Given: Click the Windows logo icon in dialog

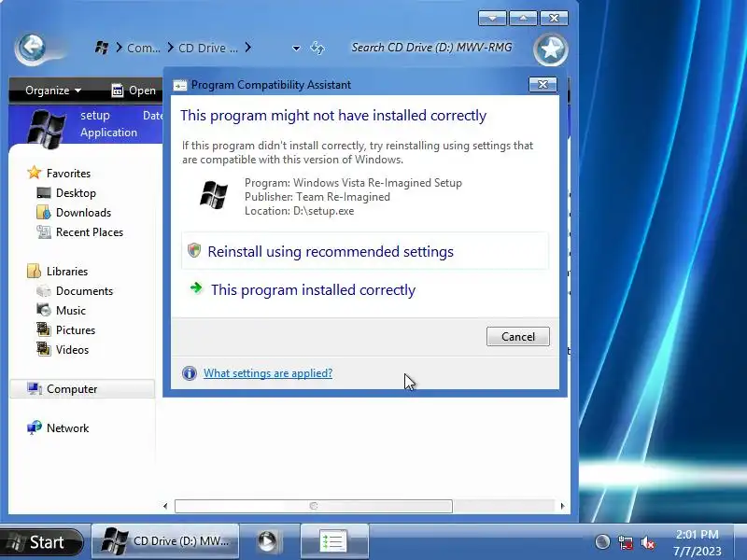Looking at the screenshot, I should tap(214, 195).
